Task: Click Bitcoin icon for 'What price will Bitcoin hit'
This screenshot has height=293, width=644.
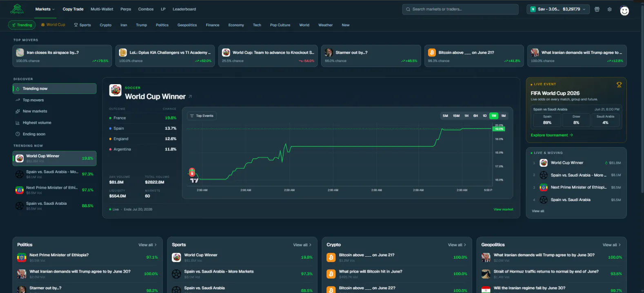Action: [x=331, y=274]
